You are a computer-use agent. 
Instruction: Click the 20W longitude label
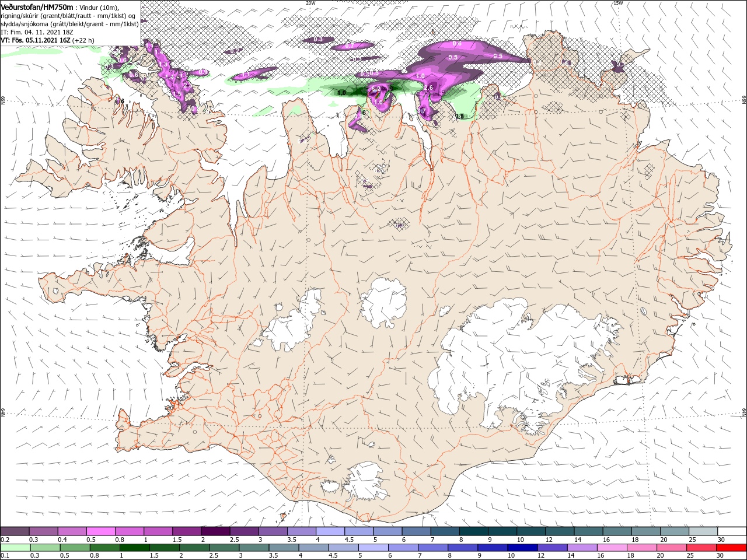310,3
